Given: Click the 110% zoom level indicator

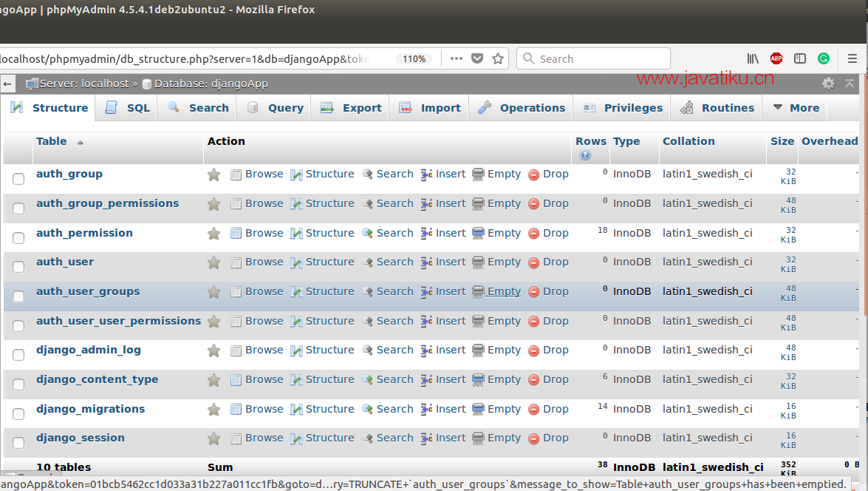Looking at the screenshot, I should click(414, 58).
